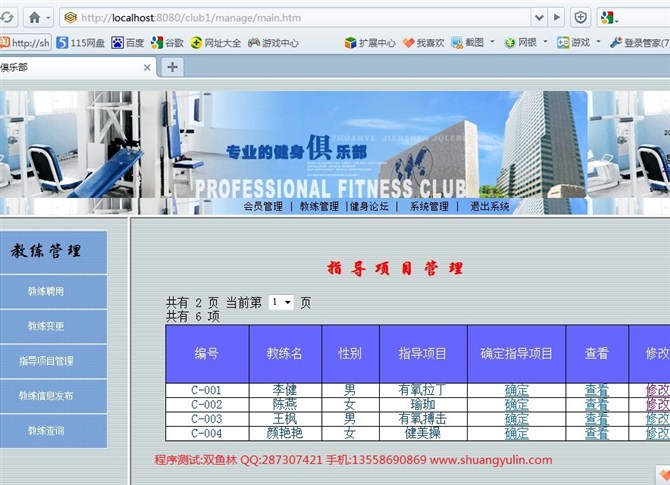670x485 pixels.
Task: Open the 会员管理 menu
Action: coord(263,207)
